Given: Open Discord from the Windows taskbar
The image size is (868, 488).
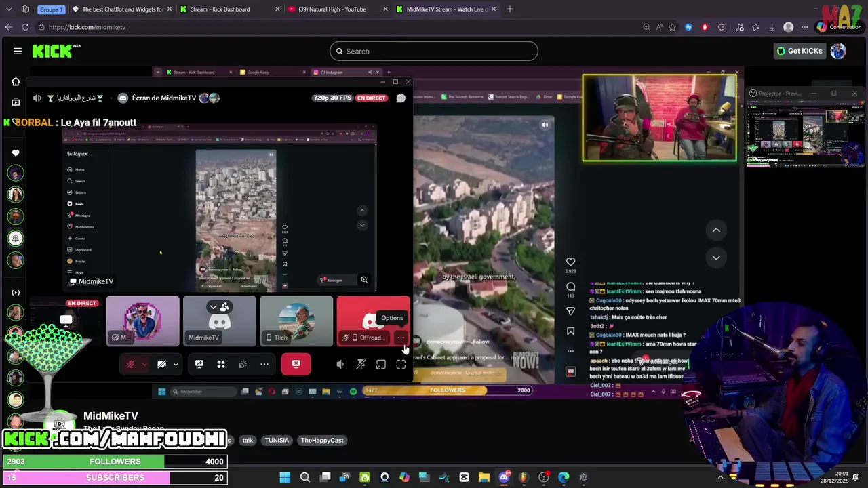Looking at the screenshot, I should tap(504, 477).
